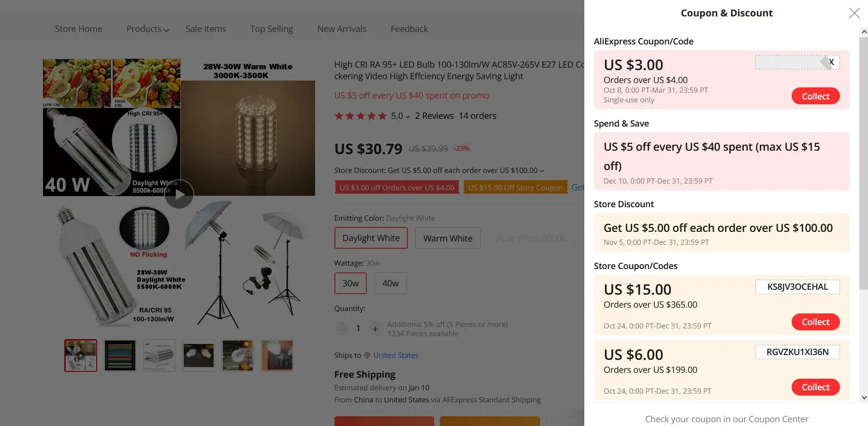Play the product video
Viewport: 868px width, 426px height.
pos(179,194)
